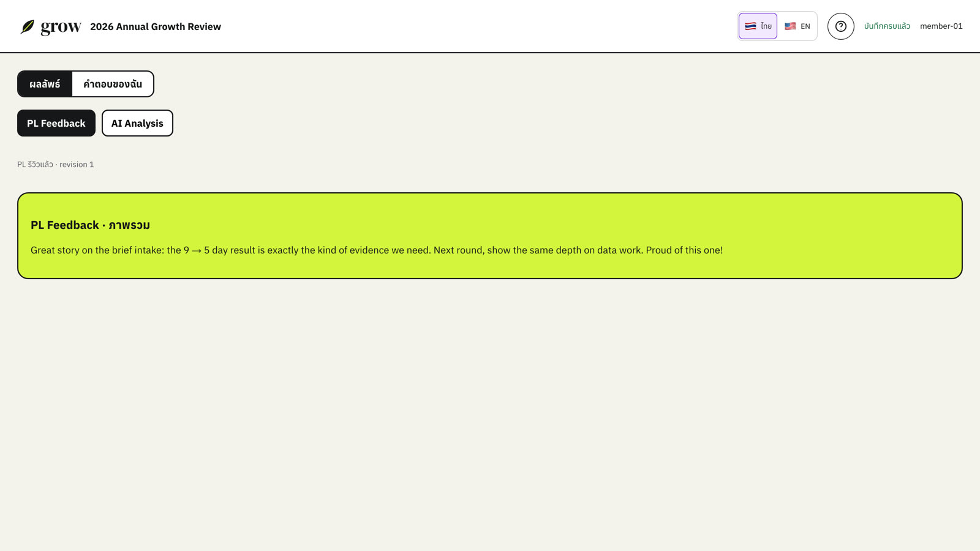Show the PL Feedback view

[56, 123]
